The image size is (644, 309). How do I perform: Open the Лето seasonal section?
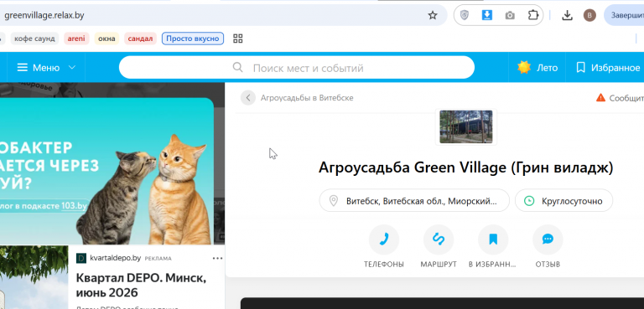538,67
